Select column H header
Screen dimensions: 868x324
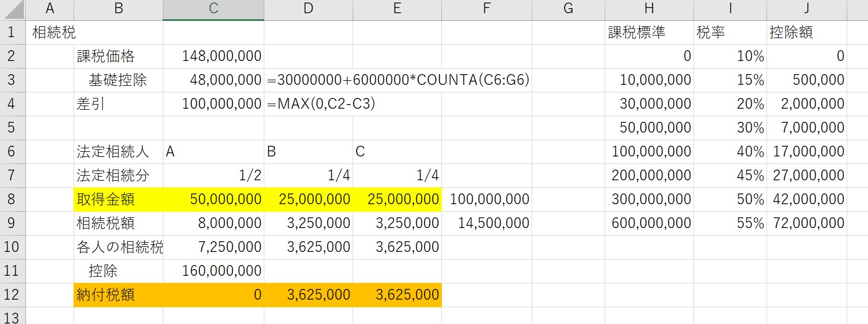tap(648, 9)
